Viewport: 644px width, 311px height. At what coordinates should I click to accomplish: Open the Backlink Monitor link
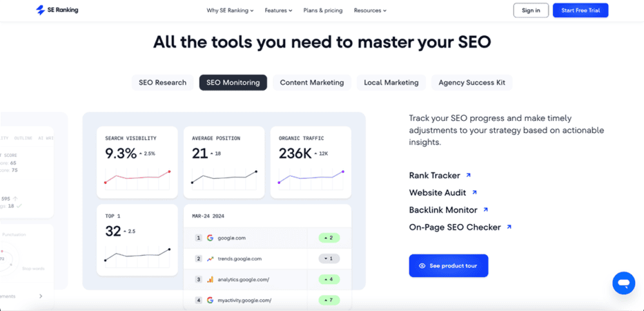click(x=443, y=210)
